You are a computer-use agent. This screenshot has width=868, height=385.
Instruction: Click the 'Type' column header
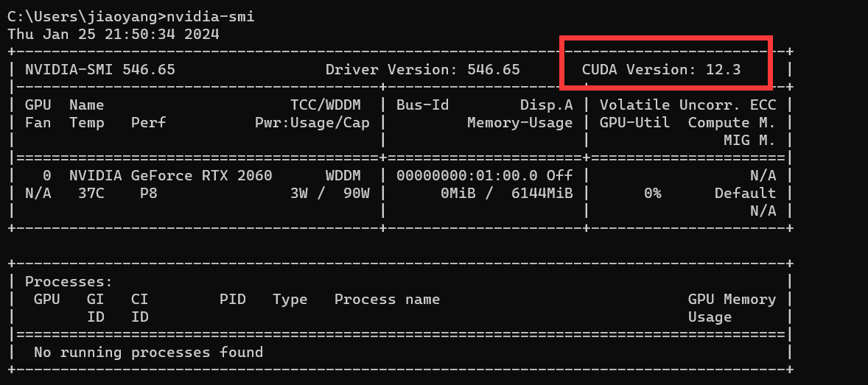[290, 300]
